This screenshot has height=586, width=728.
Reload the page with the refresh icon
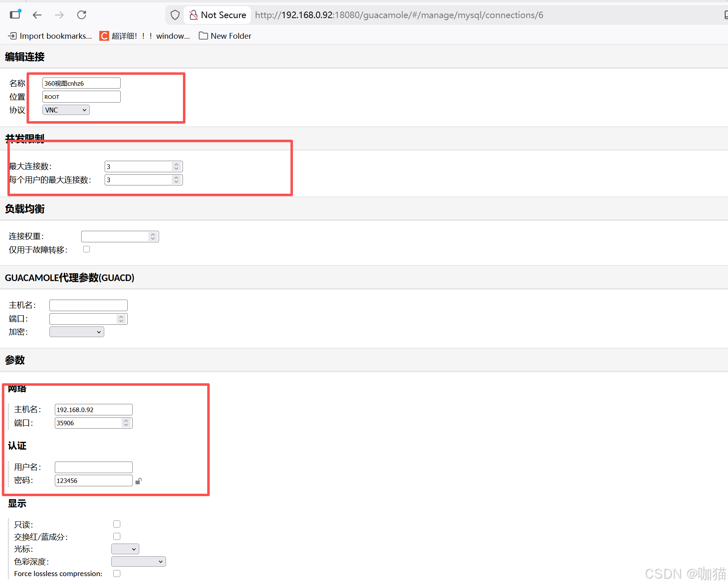tap(82, 15)
